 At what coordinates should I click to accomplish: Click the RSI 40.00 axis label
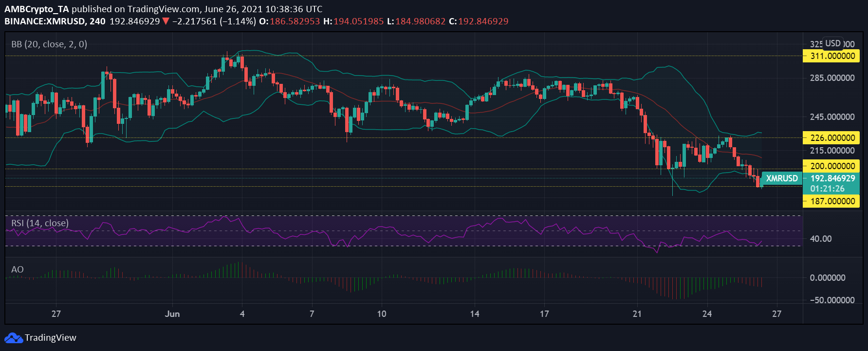pos(821,239)
